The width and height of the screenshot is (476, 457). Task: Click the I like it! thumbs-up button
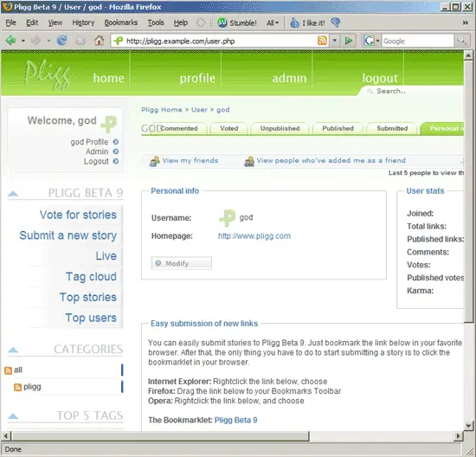coord(307,23)
